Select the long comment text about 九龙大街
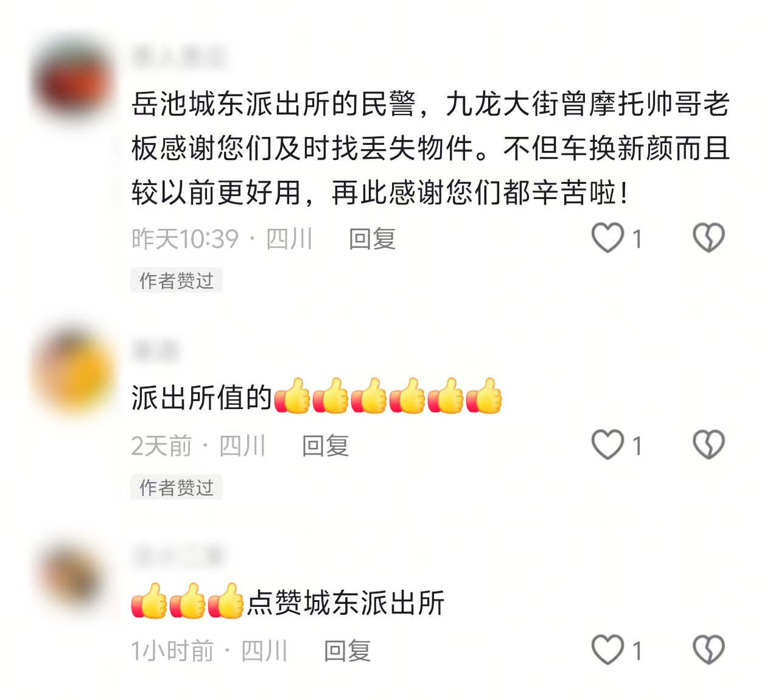The image size is (767, 700). pyautogui.click(x=430, y=148)
